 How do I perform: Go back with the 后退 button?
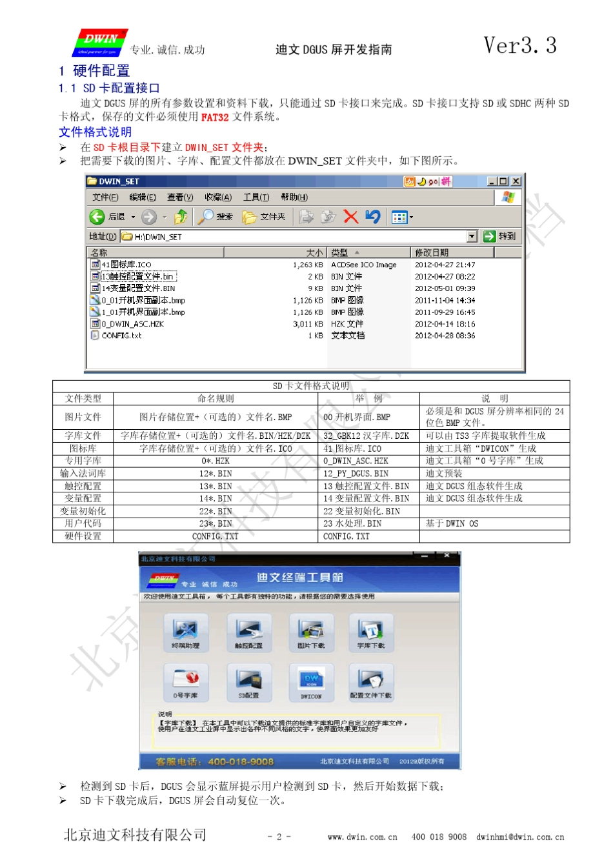[x=108, y=217]
